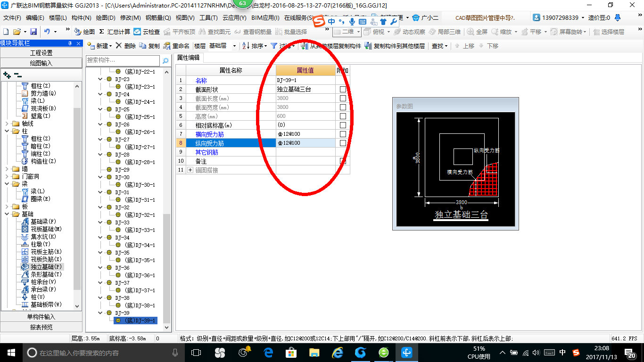Open Windows Start menu
Viewport: 644px width, 362px height.
coord(11,353)
